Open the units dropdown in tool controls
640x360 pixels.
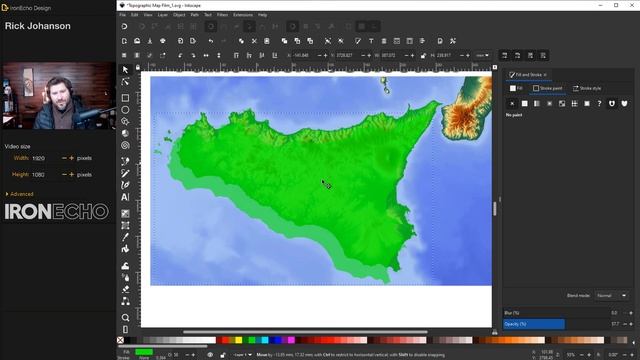pyautogui.click(x=482, y=56)
